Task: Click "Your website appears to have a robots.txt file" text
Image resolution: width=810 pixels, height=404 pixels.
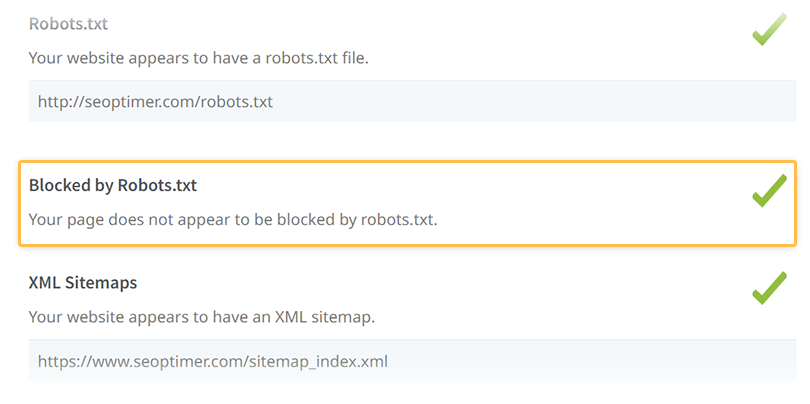Action: [x=198, y=58]
